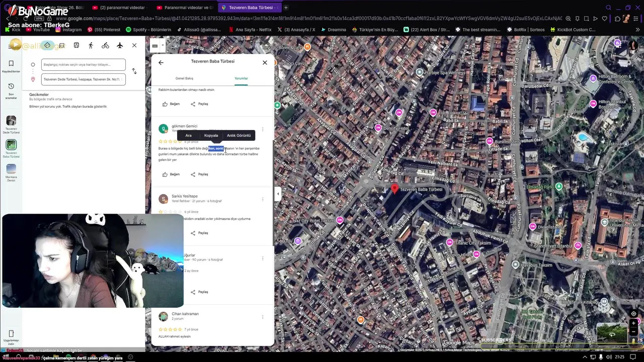Open the Spotify – Bölümlerin bookmark
This screenshot has height=362, width=644.
[x=148, y=30]
